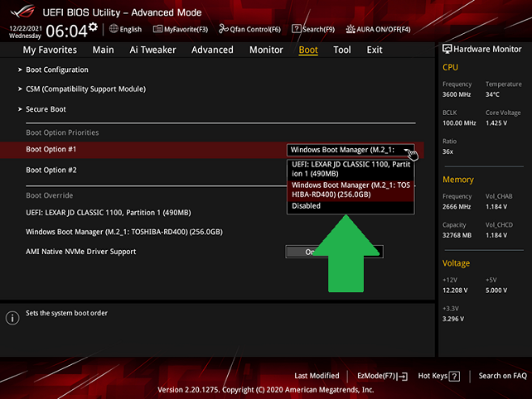Open Search on FAQ
The image size is (532, 399).
pos(502,376)
